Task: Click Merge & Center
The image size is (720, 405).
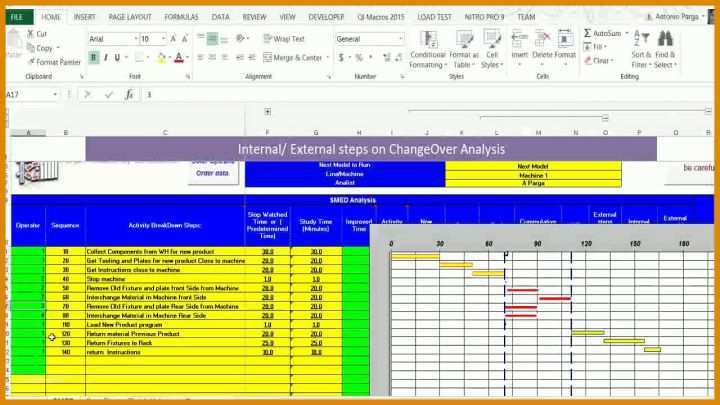Action: (x=293, y=58)
